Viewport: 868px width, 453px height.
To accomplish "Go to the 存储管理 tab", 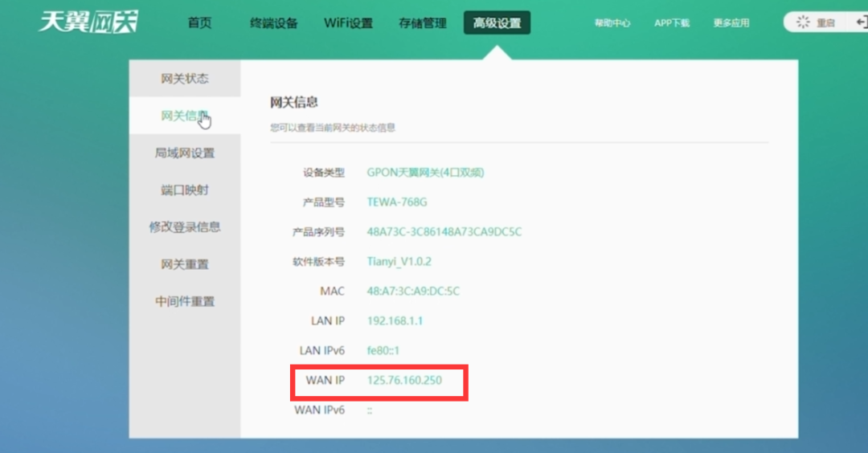I will pos(422,23).
